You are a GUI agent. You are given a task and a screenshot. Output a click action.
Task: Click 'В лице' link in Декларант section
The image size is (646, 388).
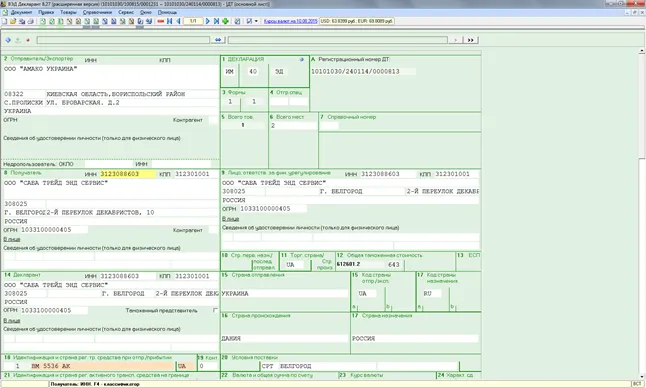tap(12, 320)
